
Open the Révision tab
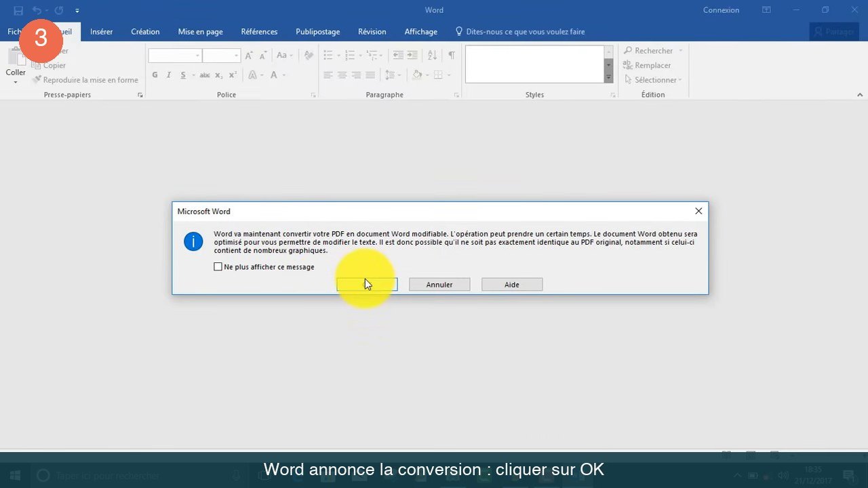coord(372,32)
